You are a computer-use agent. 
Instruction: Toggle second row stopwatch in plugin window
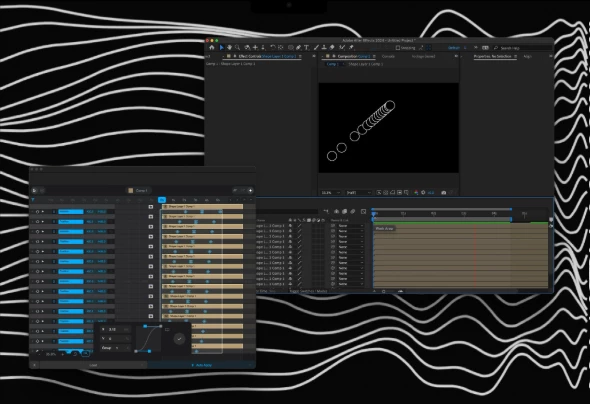click(37, 222)
